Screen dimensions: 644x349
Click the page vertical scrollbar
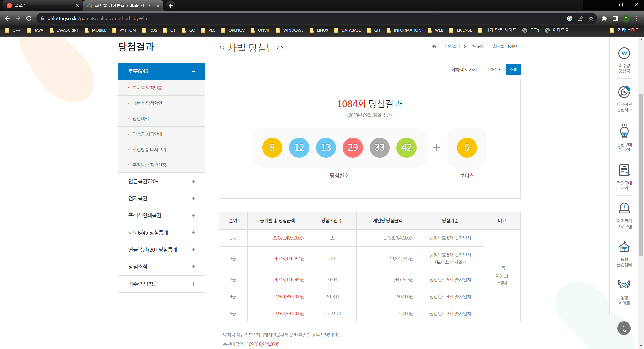(641, 174)
